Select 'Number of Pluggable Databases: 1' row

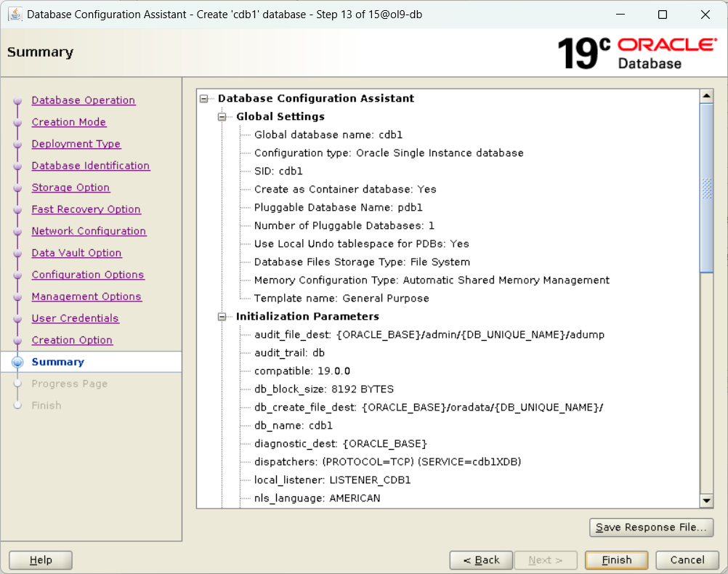click(344, 226)
